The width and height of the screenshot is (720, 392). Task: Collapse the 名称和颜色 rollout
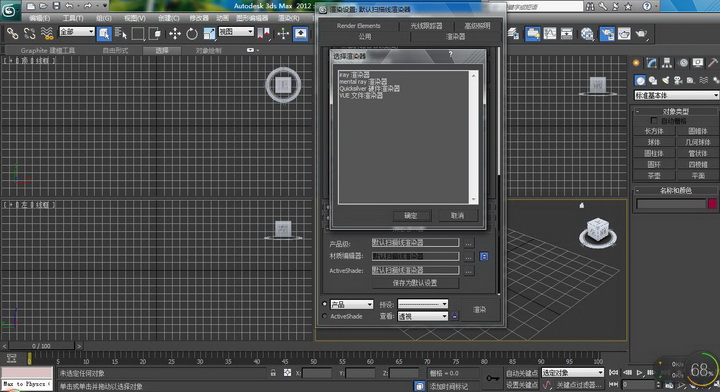pos(675,190)
